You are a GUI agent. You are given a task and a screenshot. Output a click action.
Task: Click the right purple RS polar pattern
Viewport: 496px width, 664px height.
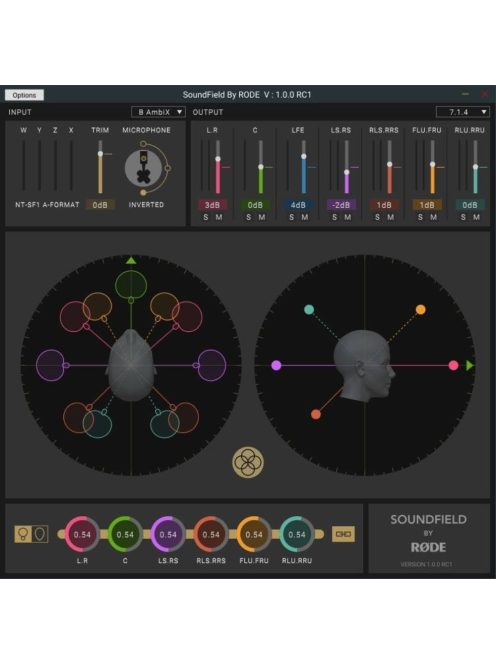[x=211, y=365]
